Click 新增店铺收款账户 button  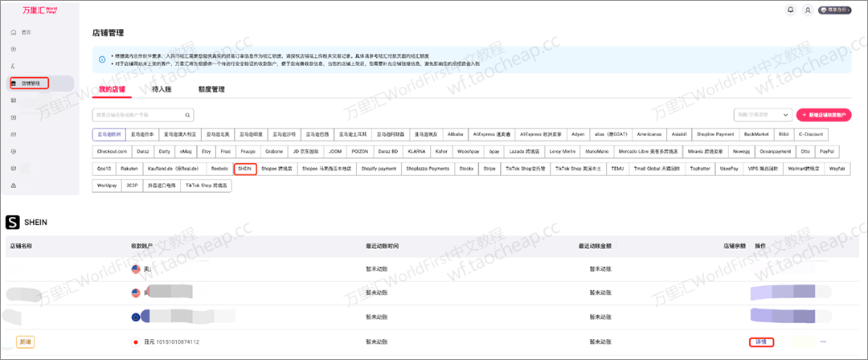(x=824, y=115)
